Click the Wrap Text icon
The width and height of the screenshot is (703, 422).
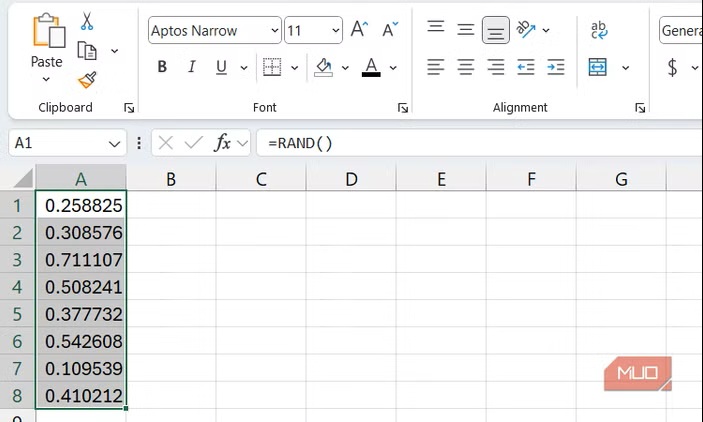tap(599, 30)
